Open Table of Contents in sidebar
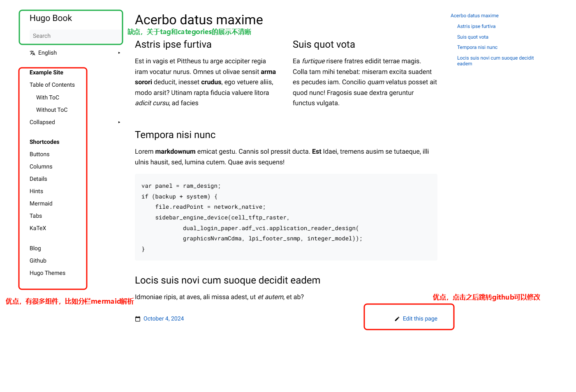This screenshot has width=576, height=392. coord(52,85)
